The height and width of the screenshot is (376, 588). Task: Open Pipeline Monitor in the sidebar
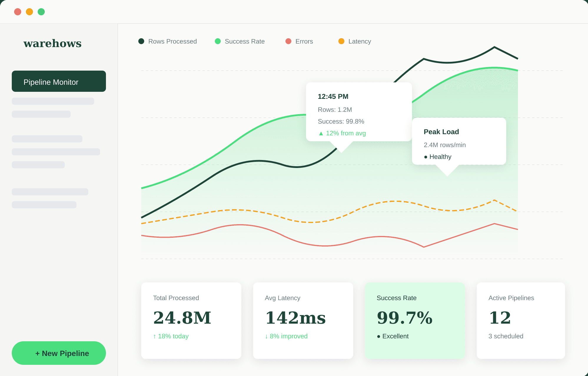[x=59, y=81]
